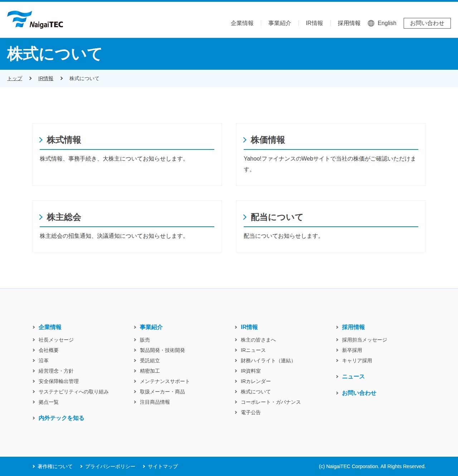Open 安全保障輸出管理 in the footer

click(59, 381)
